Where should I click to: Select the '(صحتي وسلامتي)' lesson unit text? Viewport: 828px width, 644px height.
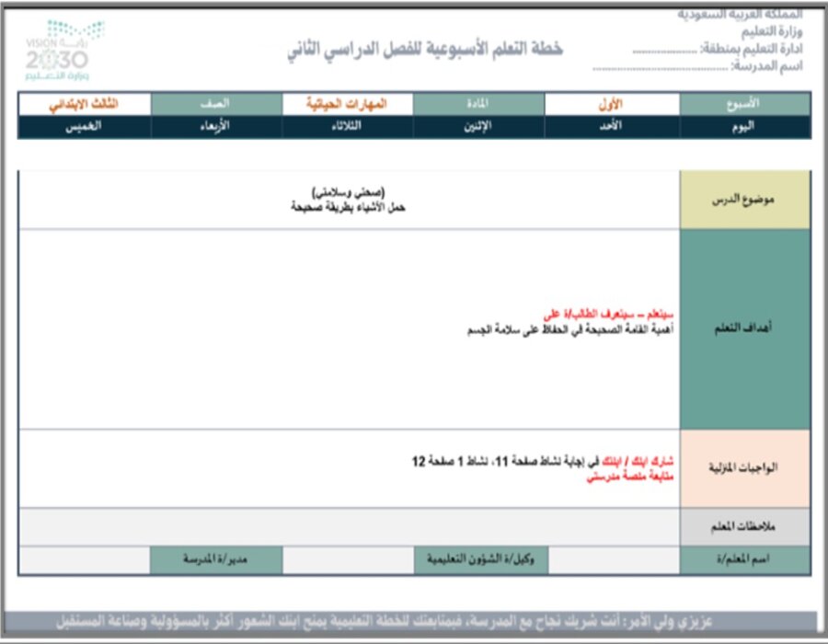[348, 191]
